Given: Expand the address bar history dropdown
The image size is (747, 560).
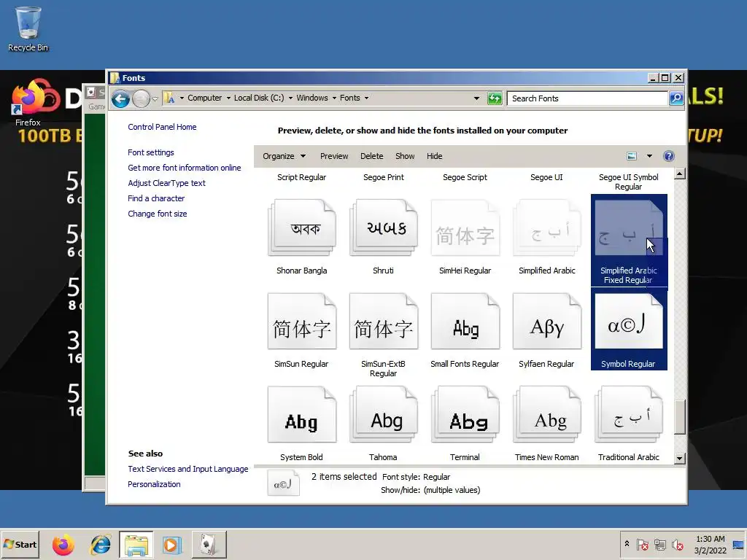Looking at the screenshot, I should click(x=476, y=98).
